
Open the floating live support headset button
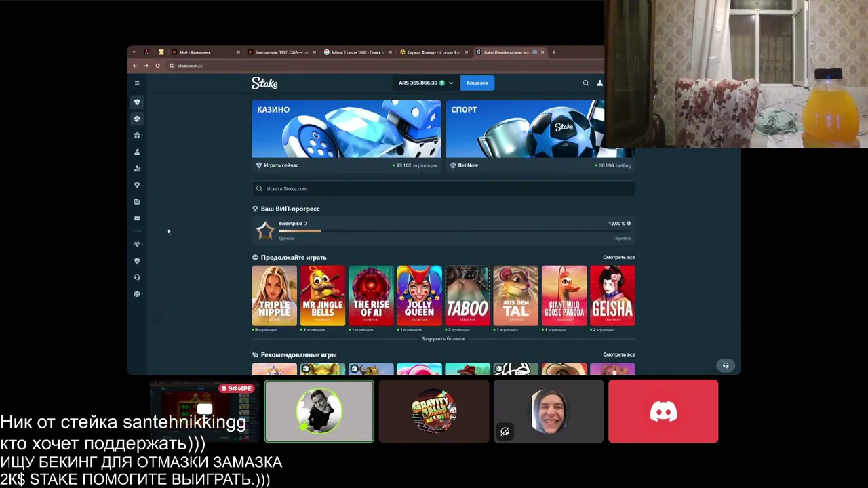point(726,365)
